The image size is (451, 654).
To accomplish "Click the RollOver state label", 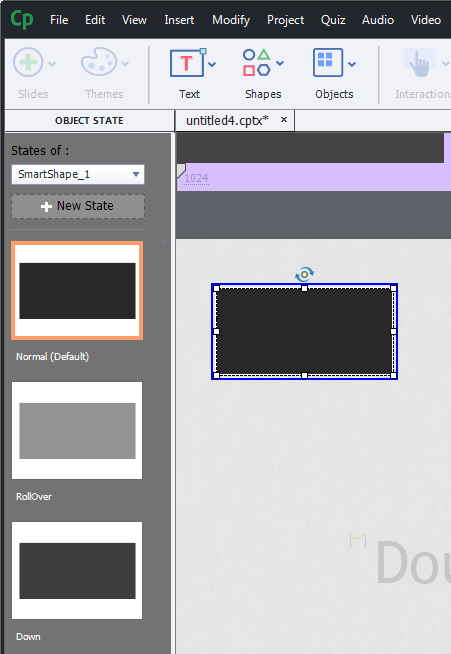I will point(34,496).
